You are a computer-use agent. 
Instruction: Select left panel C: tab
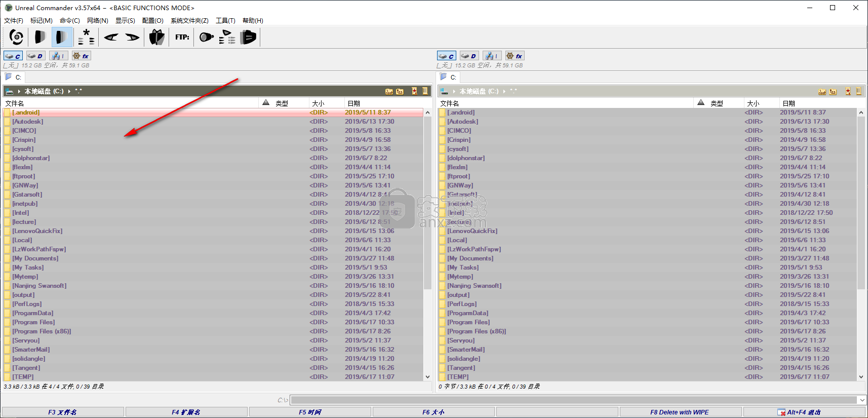coord(14,78)
